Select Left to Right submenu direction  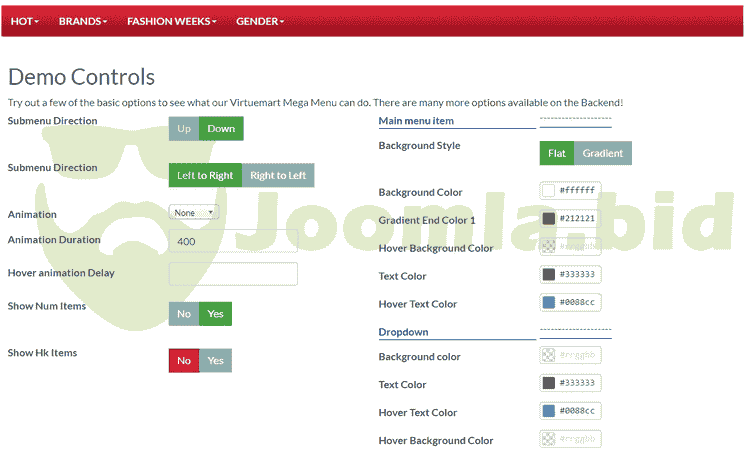coord(205,176)
